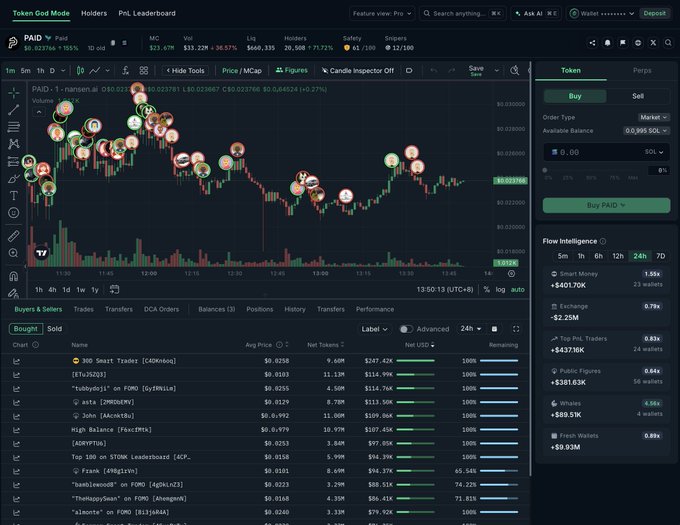Set chart range to 1w
680x525 pixels.
pyautogui.click(x=81, y=290)
